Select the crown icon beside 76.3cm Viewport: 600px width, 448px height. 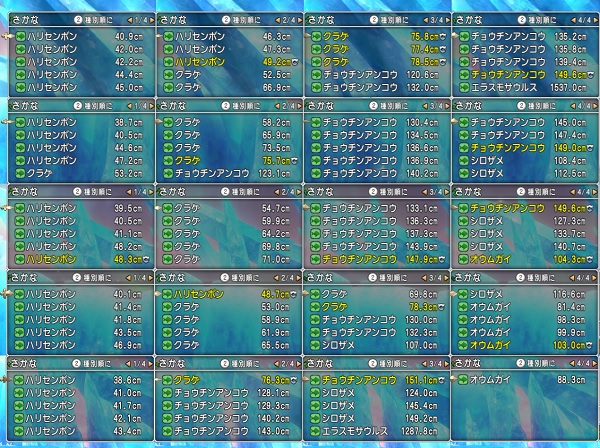point(294,380)
